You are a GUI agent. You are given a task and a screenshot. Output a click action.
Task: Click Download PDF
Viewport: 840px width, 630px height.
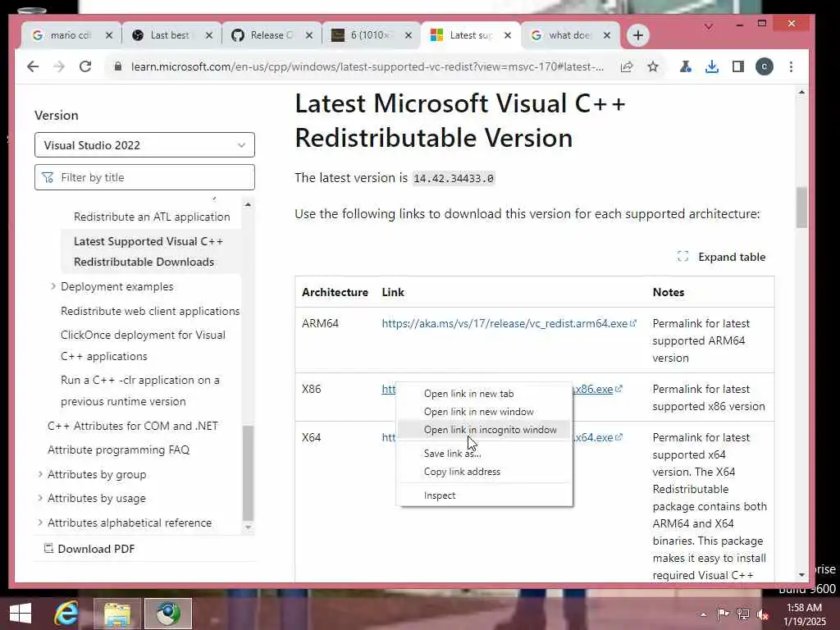(x=89, y=549)
